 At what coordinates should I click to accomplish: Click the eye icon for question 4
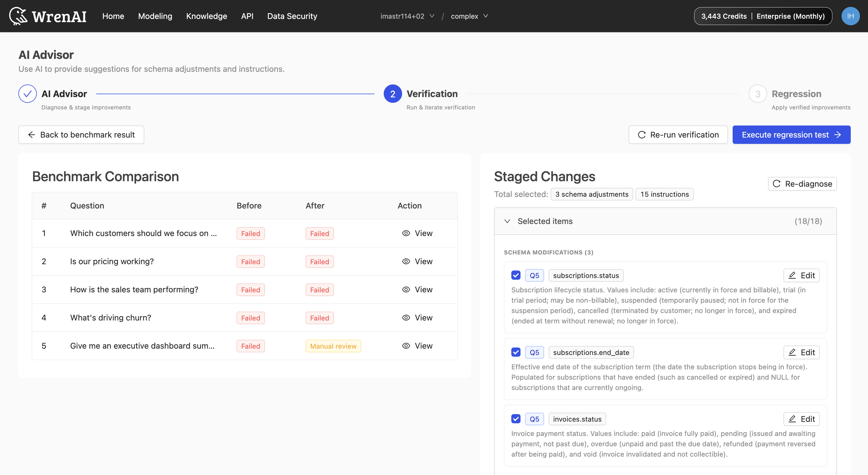(x=406, y=318)
